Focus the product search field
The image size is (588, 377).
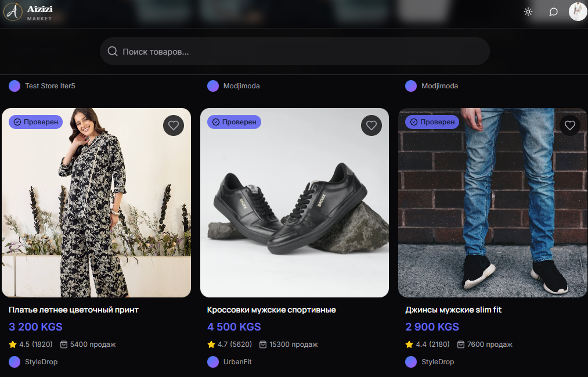tap(302, 52)
